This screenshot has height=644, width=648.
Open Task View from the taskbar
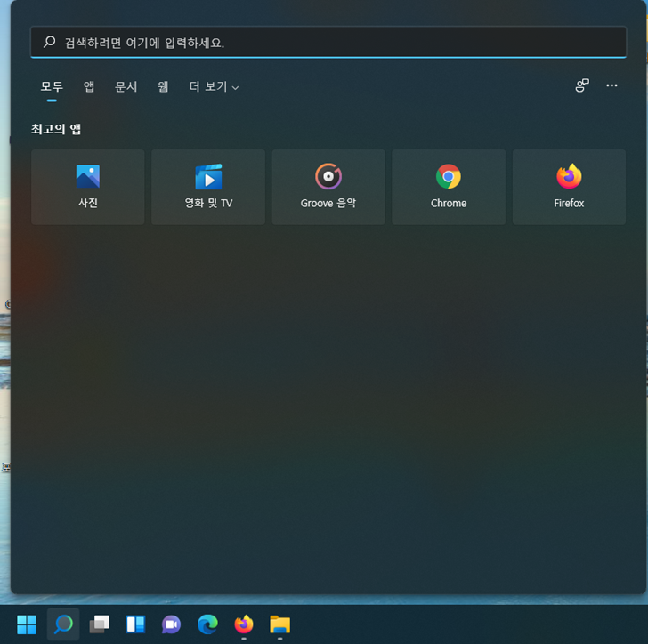tap(99, 624)
